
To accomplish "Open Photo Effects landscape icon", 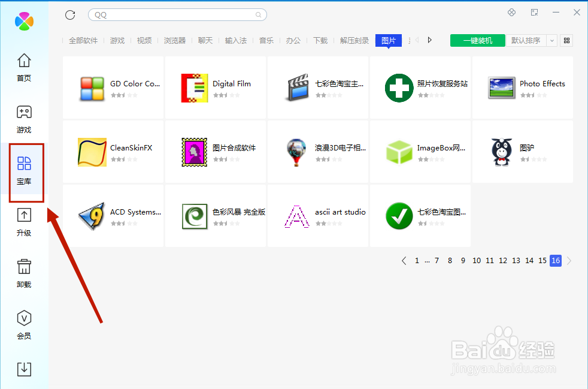I will pos(501,88).
